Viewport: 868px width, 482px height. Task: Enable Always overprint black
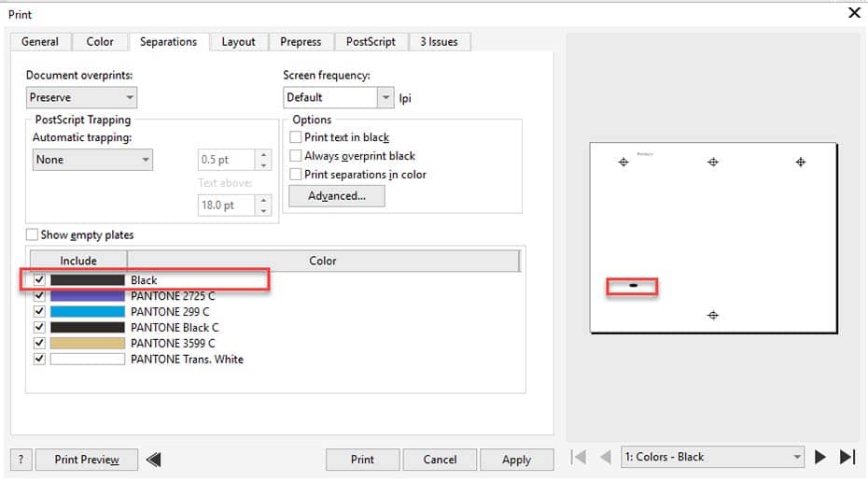point(296,156)
